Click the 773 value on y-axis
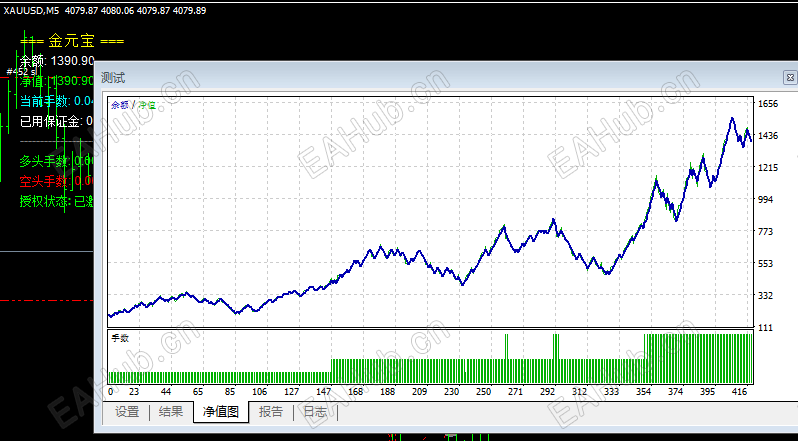This screenshot has height=441, width=798. click(765, 232)
